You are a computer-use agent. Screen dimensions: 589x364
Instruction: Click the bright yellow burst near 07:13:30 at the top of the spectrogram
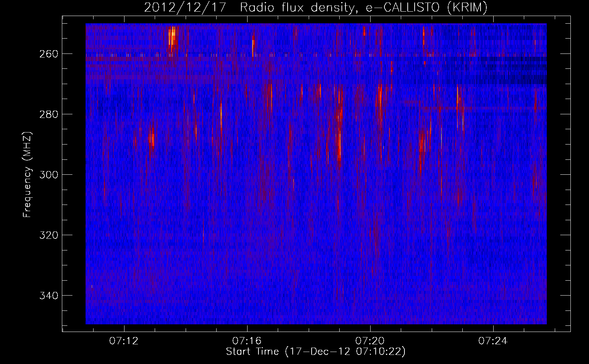pos(172,36)
